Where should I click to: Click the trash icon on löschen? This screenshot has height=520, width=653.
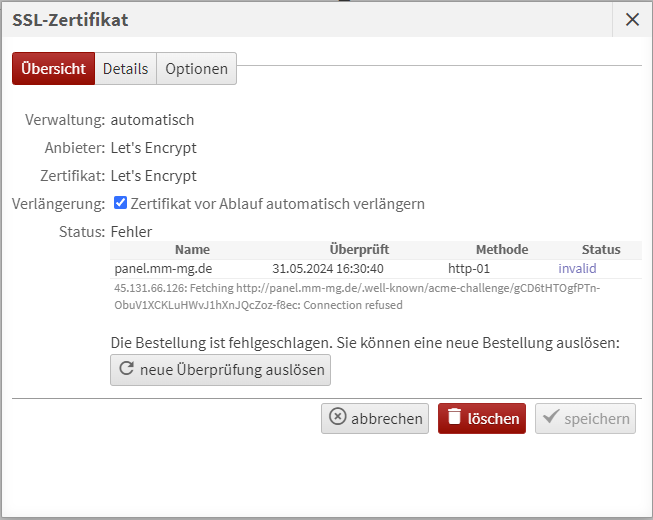coord(454,418)
